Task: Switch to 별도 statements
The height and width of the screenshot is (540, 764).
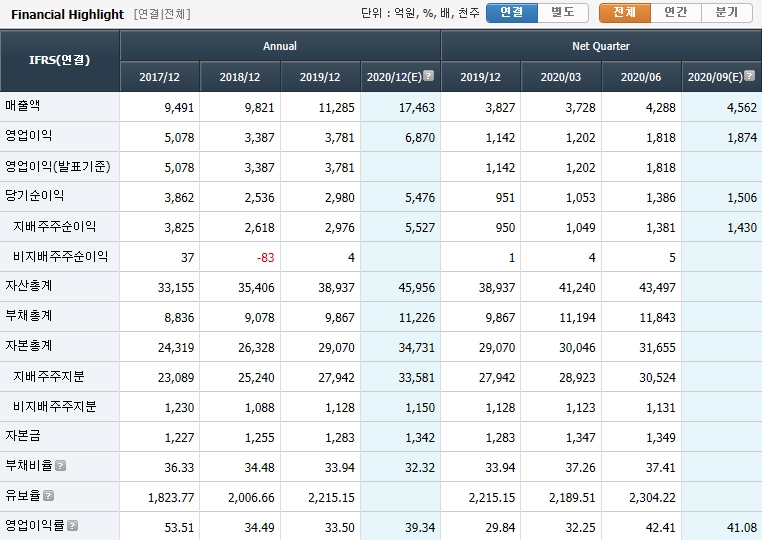Action: (563, 13)
